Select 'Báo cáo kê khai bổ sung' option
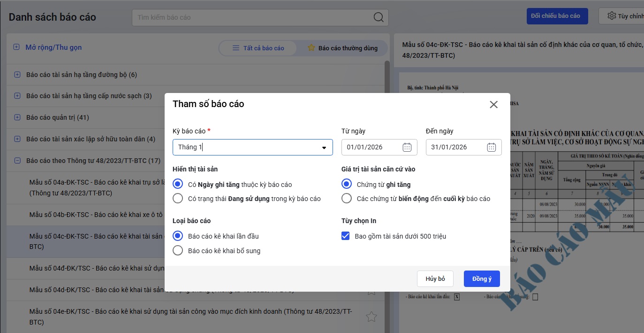644x333 pixels. pos(178,251)
